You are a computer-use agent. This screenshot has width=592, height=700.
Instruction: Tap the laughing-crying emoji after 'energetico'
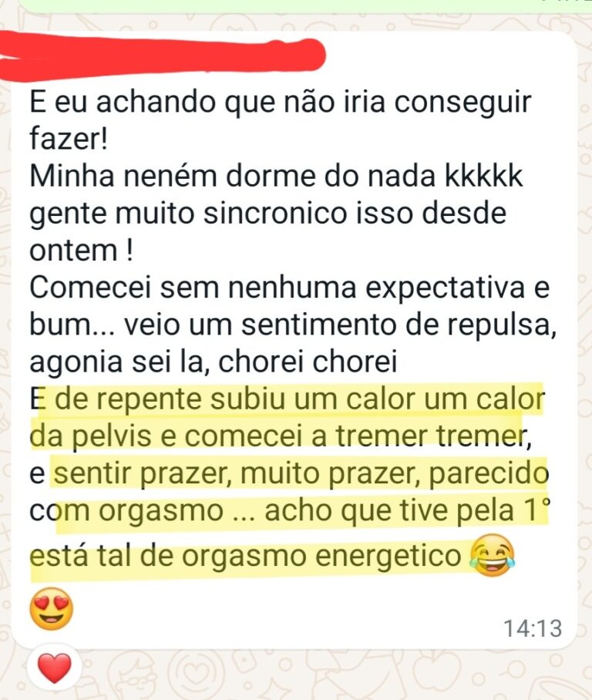(x=493, y=555)
